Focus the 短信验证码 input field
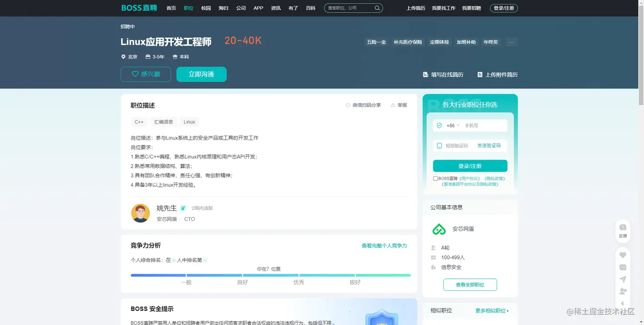The width and height of the screenshot is (644, 325). (457, 146)
